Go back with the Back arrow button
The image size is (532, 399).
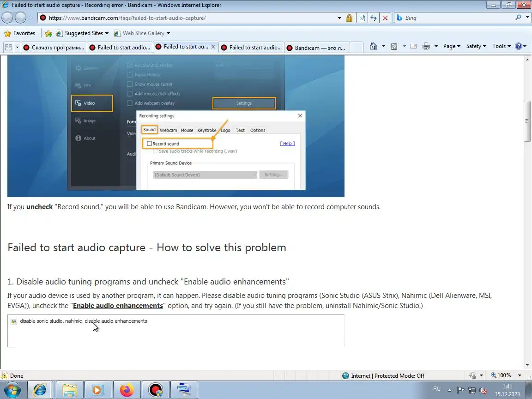[x=8, y=18]
